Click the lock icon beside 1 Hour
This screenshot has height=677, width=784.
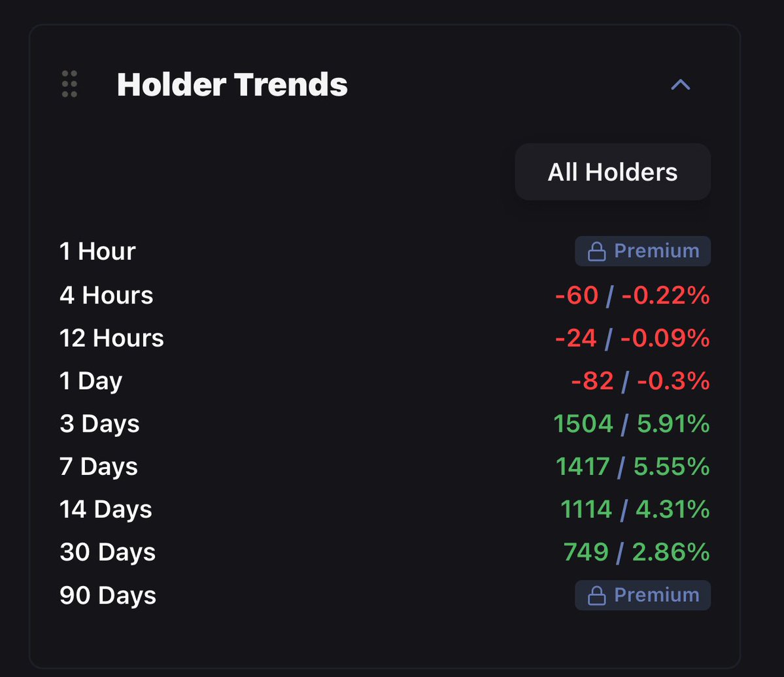click(x=596, y=251)
